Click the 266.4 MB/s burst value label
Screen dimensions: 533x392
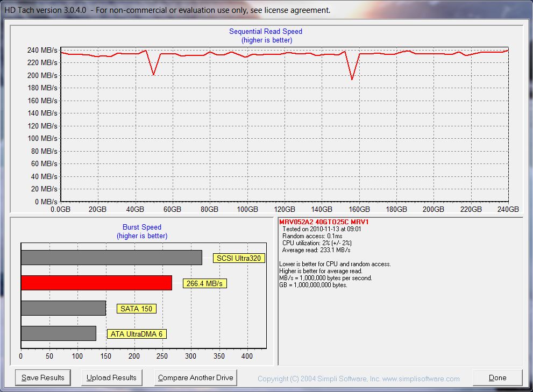coord(204,283)
